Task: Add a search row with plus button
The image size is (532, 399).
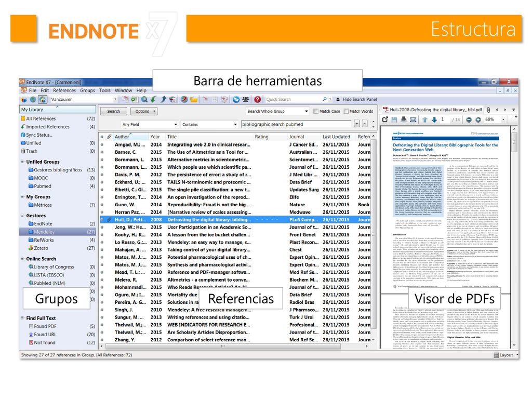Action: pos(357,124)
